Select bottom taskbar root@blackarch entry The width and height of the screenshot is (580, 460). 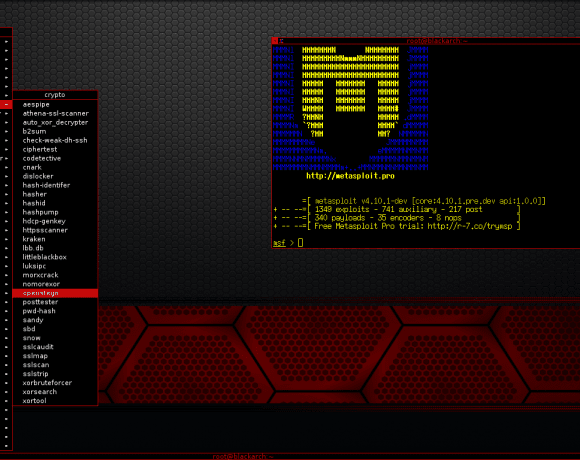[x=242, y=456]
